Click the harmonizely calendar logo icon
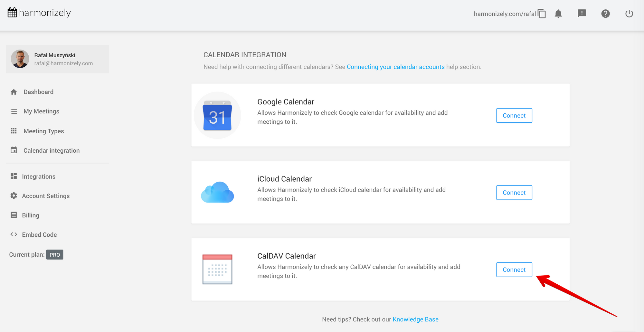 (12, 13)
